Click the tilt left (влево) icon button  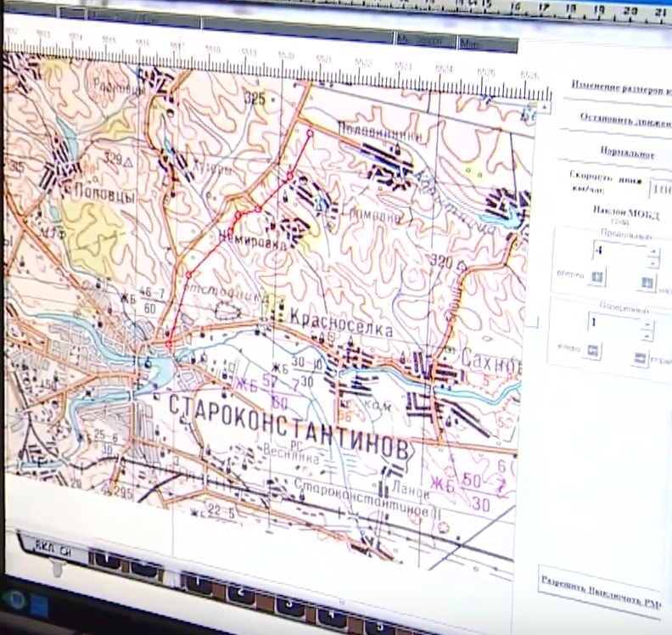(592, 350)
